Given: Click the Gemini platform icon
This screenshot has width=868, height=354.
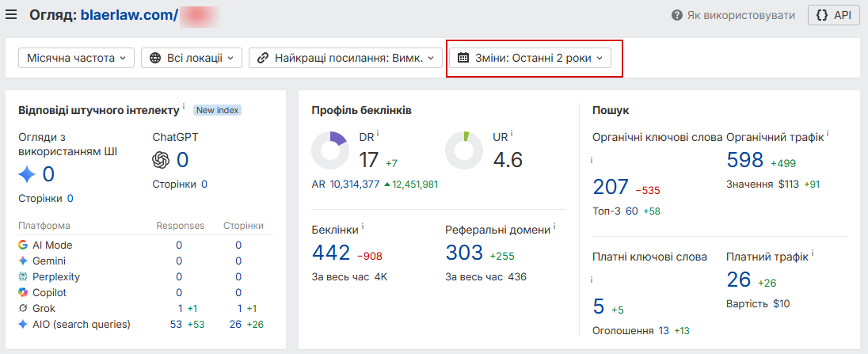Looking at the screenshot, I should [23, 261].
